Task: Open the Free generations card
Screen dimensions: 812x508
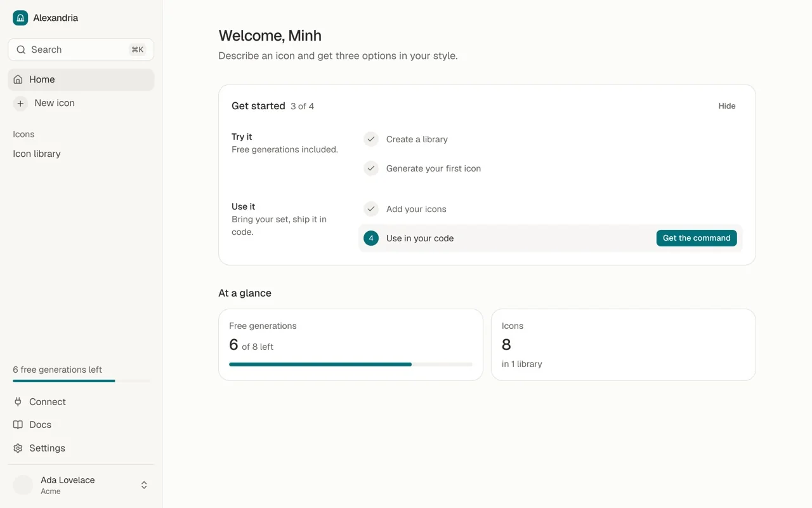Action: [351, 345]
